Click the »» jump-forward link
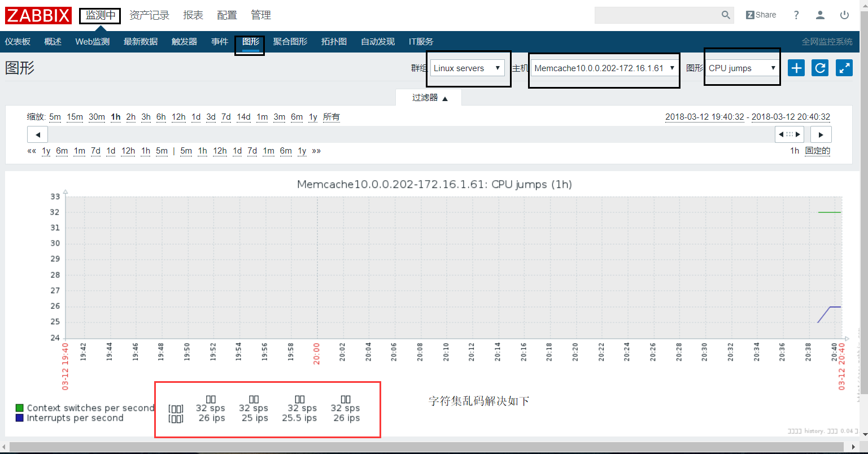Viewport: 868px width, 454px height. (316, 151)
